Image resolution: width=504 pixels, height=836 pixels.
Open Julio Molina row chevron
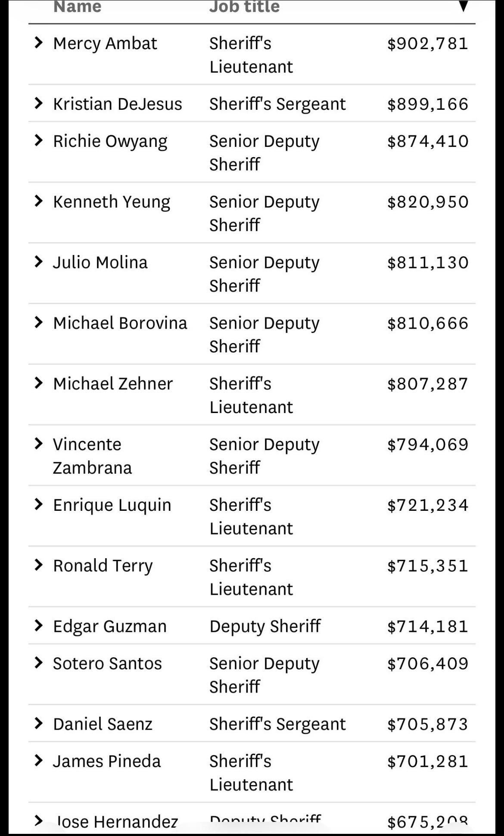coord(39,262)
